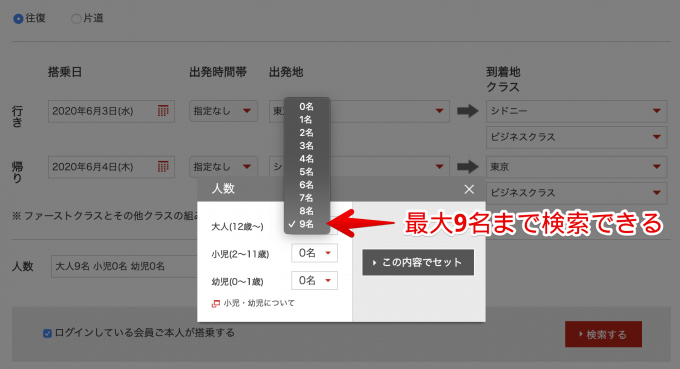Toggle ログインしている会員ご本人が搭乗する checkbox
Image resolution: width=680 pixels, height=369 pixels.
point(48,333)
